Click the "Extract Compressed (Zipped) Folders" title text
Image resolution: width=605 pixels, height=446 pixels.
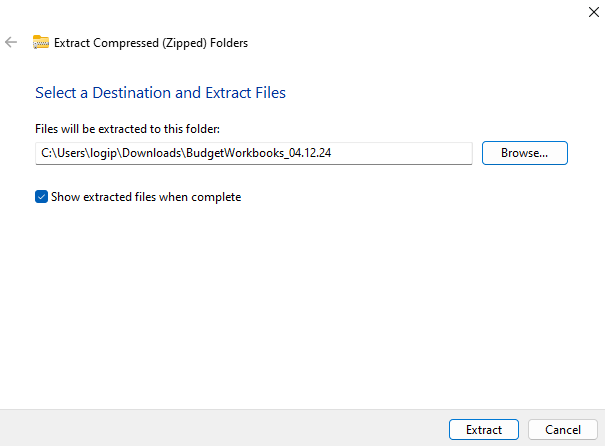click(151, 43)
